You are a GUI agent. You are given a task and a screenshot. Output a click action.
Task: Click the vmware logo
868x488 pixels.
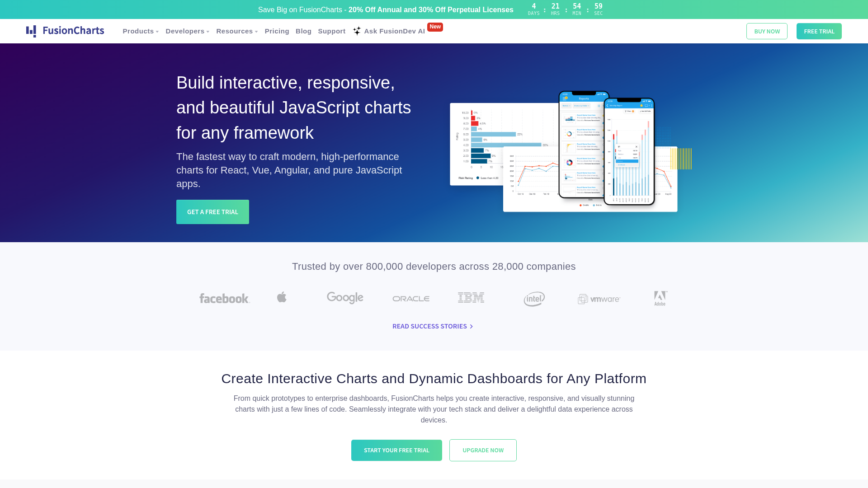pos(599,299)
